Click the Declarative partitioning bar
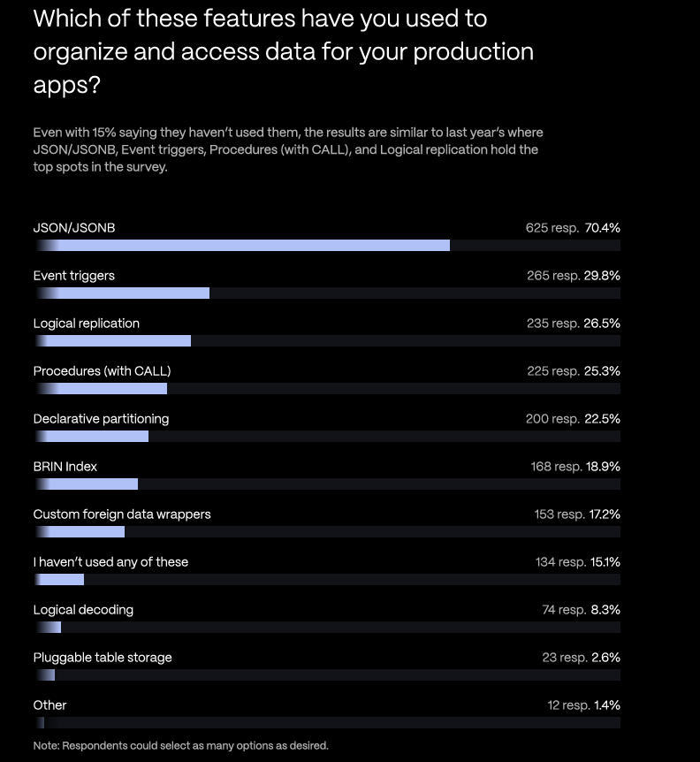700x762 pixels. 91,436
